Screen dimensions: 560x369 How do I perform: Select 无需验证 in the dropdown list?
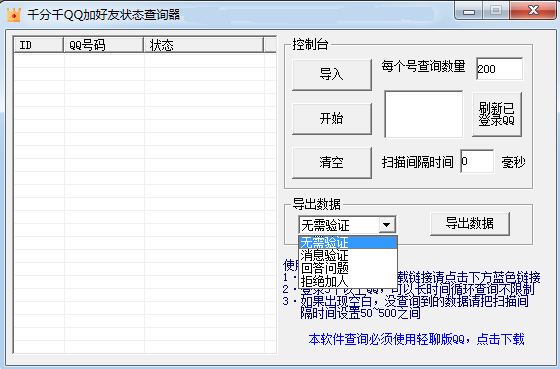(x=348, y=243)
